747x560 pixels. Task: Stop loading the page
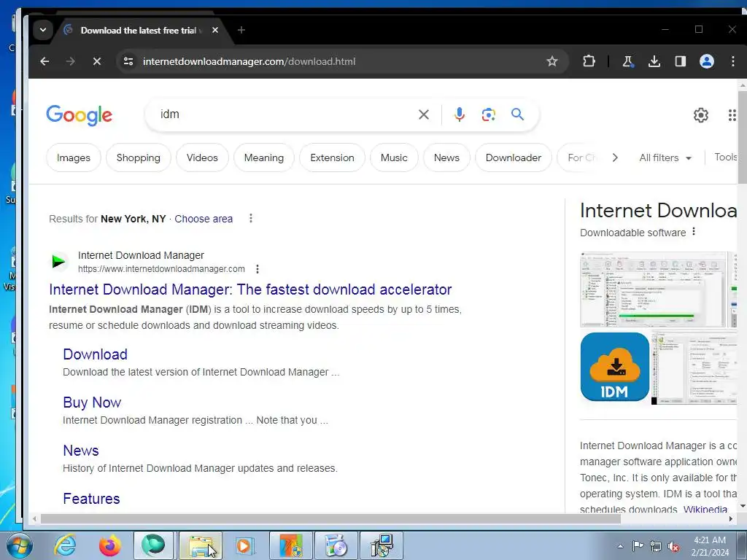[x=97, y=61]
